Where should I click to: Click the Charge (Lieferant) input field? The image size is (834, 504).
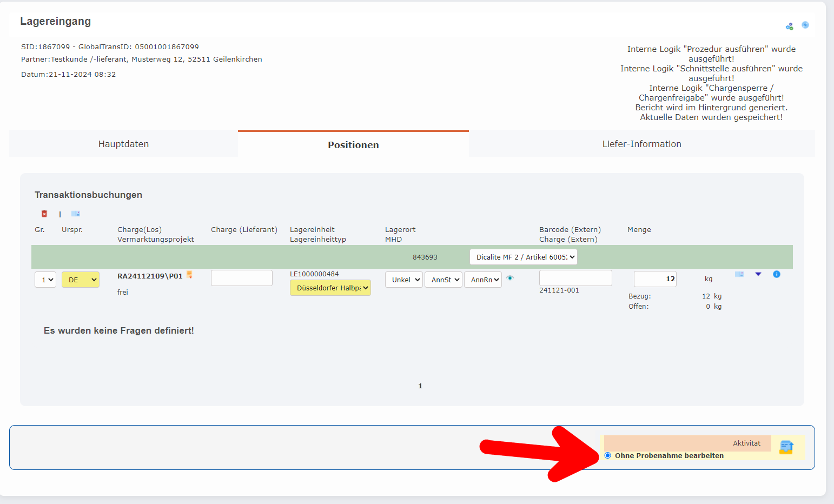[x=242, y=278]
